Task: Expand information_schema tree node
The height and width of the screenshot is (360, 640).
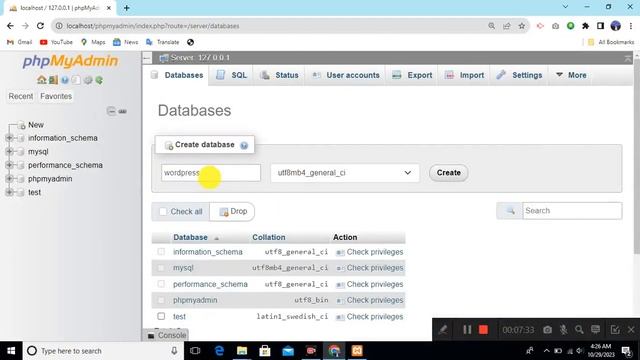Action: pos(9,138)
